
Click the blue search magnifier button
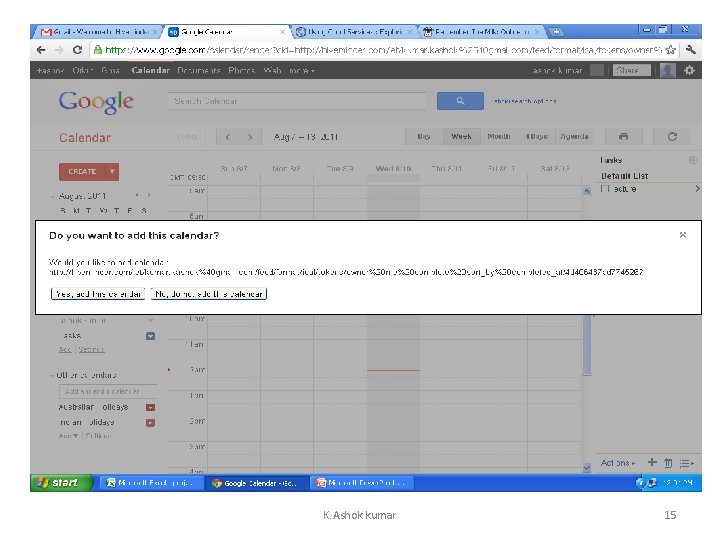point(460,101)
